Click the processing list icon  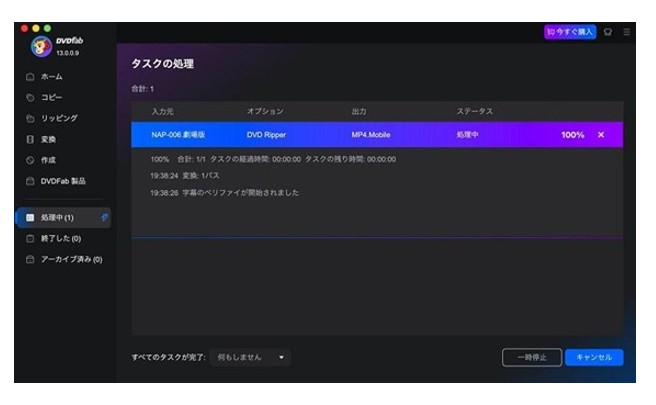pyautogui.click(x=30, y=218)
